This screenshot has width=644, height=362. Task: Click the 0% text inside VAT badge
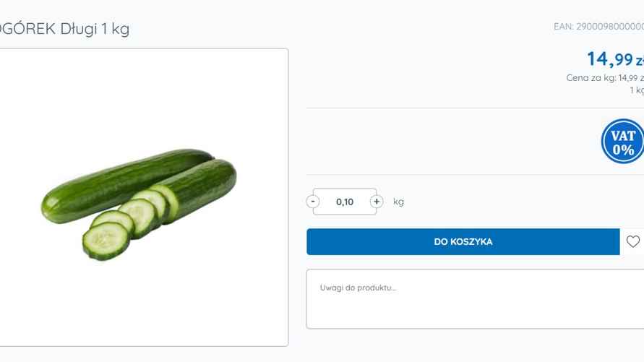tap(623, 150)
